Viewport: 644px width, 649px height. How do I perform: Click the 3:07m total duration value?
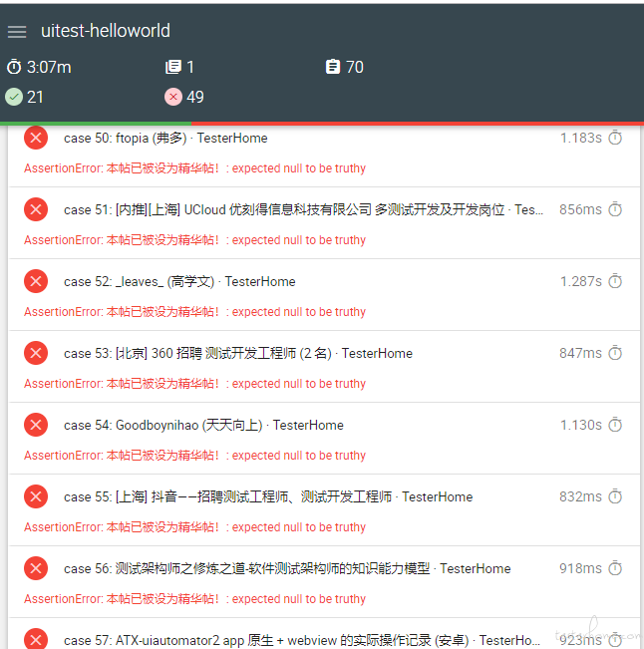[49, 67]
